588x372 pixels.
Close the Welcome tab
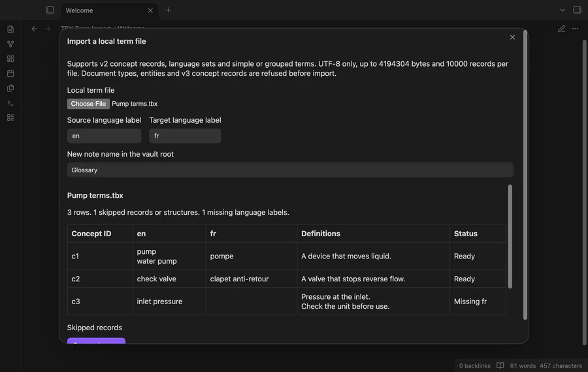150,10
